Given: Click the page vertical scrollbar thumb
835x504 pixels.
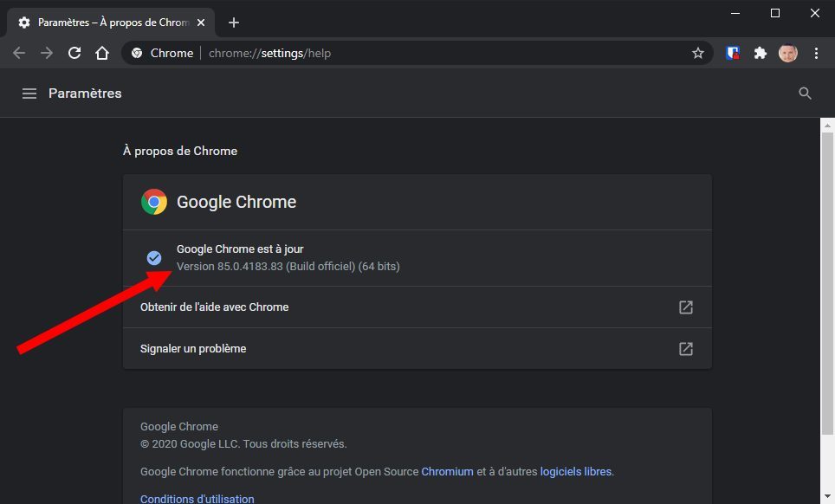Looking at the screenshot, I should [x=827, y=284].
